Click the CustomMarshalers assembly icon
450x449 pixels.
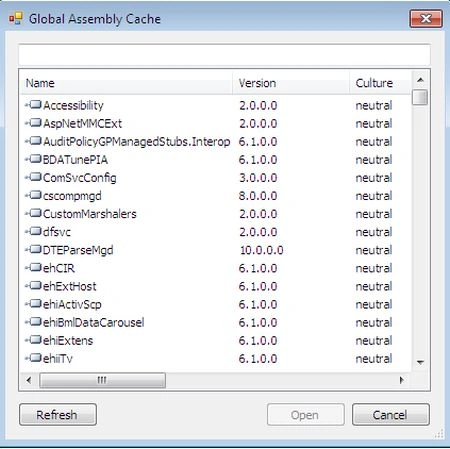pyautogui.click(x=34, y=213)
